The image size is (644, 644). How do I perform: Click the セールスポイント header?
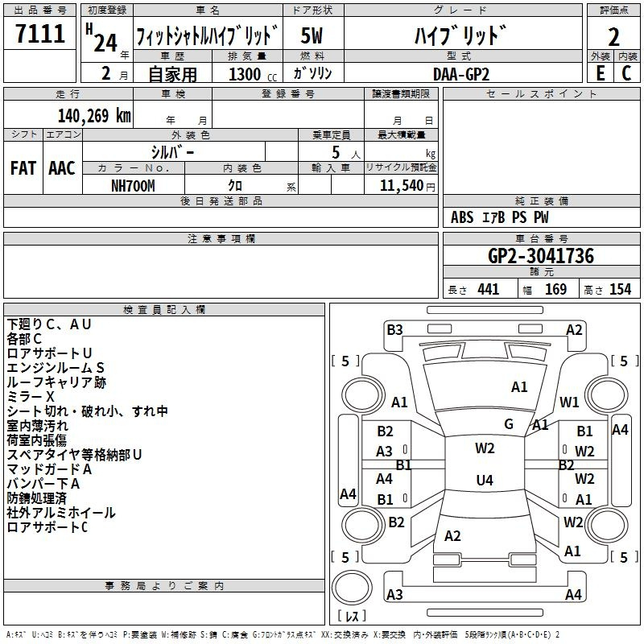tap(541, 94)
